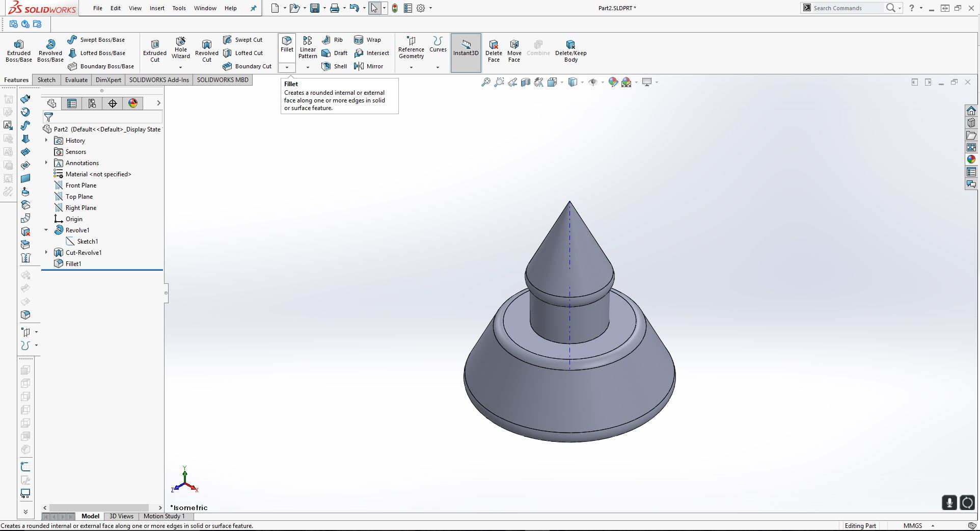Click the Shell tool
The height and width of the screenshot is (531, 980).
click(335, 66)
